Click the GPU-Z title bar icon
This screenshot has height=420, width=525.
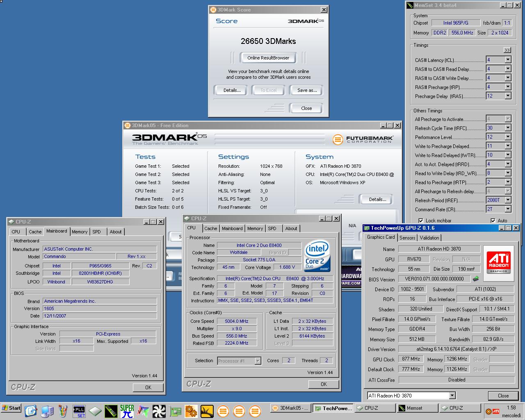point(366,228)
